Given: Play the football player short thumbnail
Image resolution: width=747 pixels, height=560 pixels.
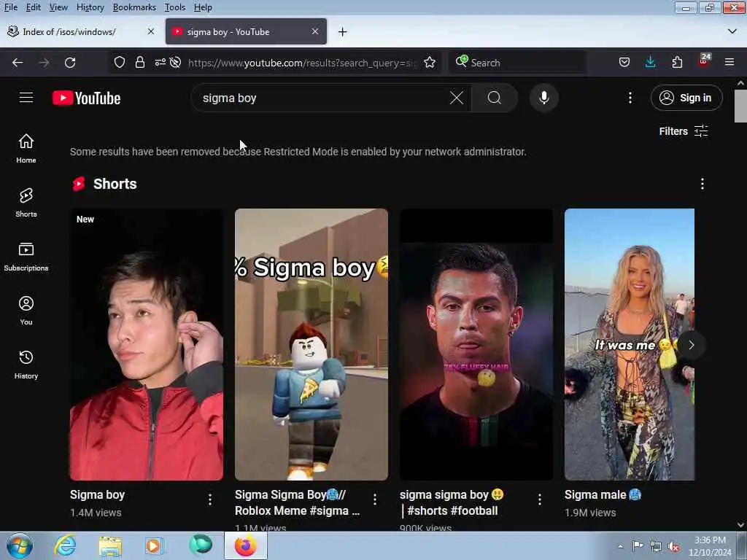Looking at the screenshot, I should click(x=476, y=344).
